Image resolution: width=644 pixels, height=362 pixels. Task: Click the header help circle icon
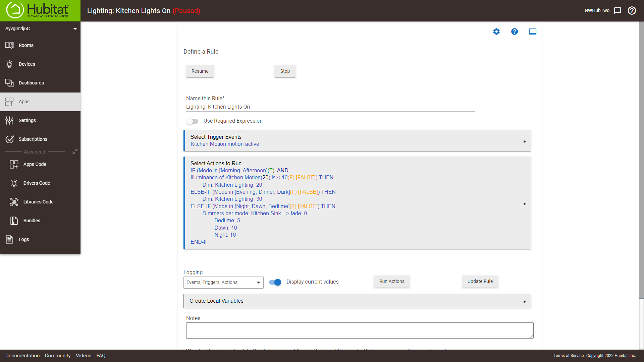[x=632, y=11]
